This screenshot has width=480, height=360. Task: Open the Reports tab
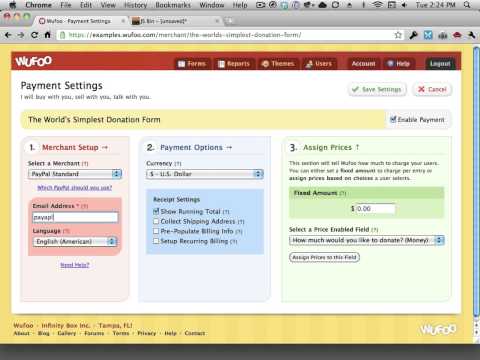coord(234,64)
